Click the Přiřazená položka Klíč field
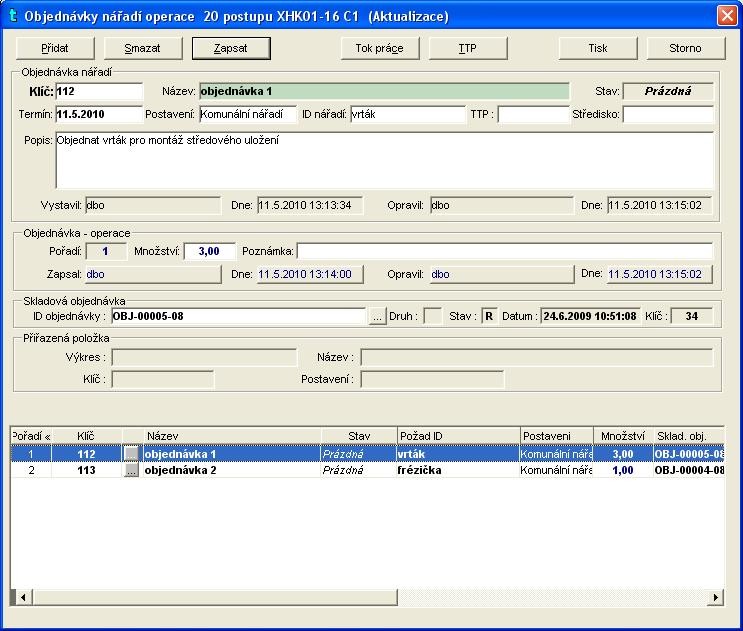The height and width of the screenshot is (631, 743). [163, 379]
